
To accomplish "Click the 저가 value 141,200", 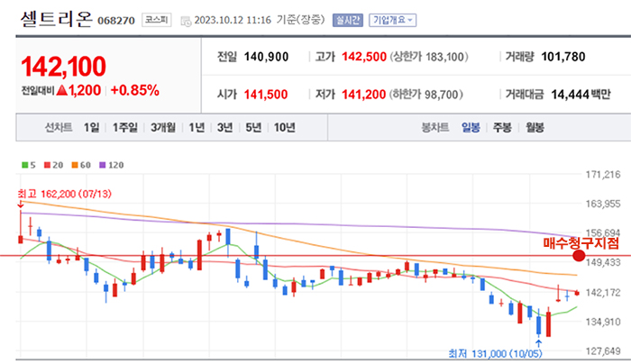I will 364,95.
